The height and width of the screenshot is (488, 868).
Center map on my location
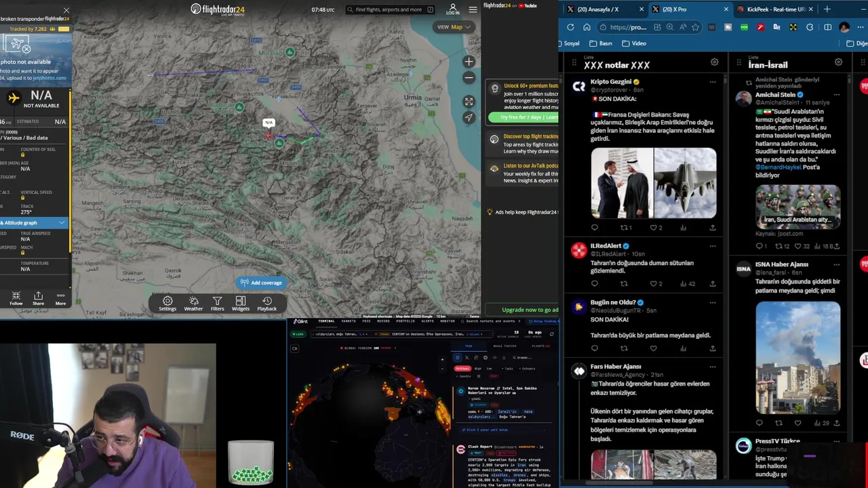pyautogui.click(x=469, y=118)
